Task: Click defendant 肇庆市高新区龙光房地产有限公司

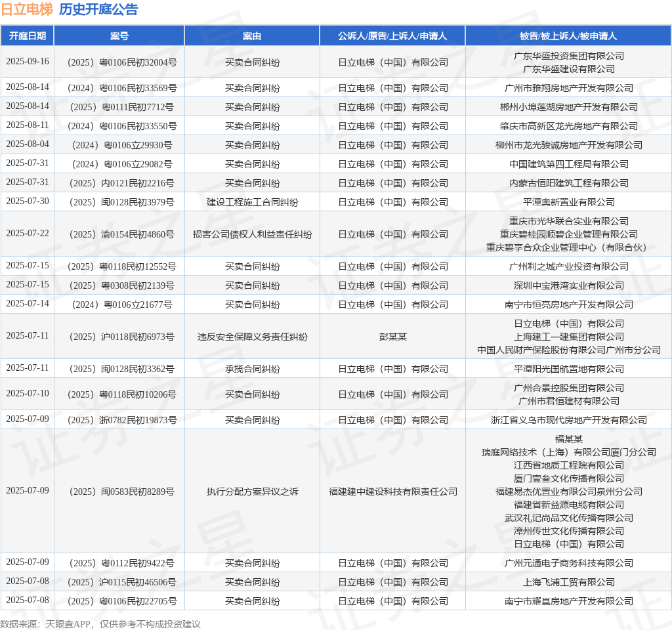Action: tap(569, 126)
